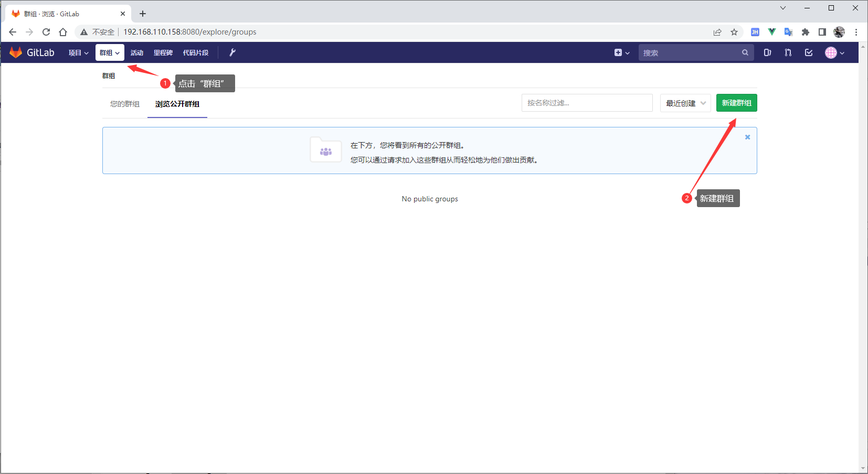Open the Chrome profile avatar
Image resolution: width=868 pixels, height=474 pixels.
tap(839, 32)
